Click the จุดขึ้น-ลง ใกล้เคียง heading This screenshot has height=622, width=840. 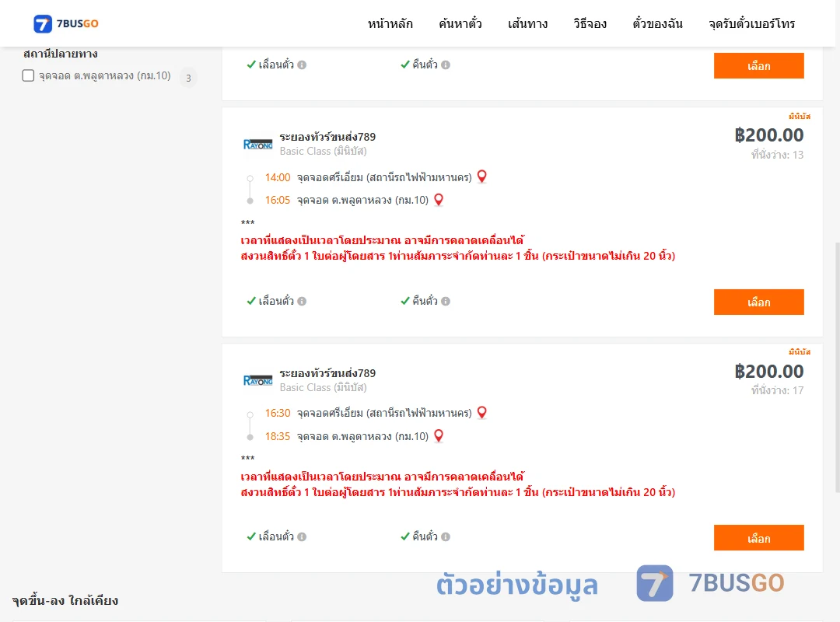[x=65, y=600]
